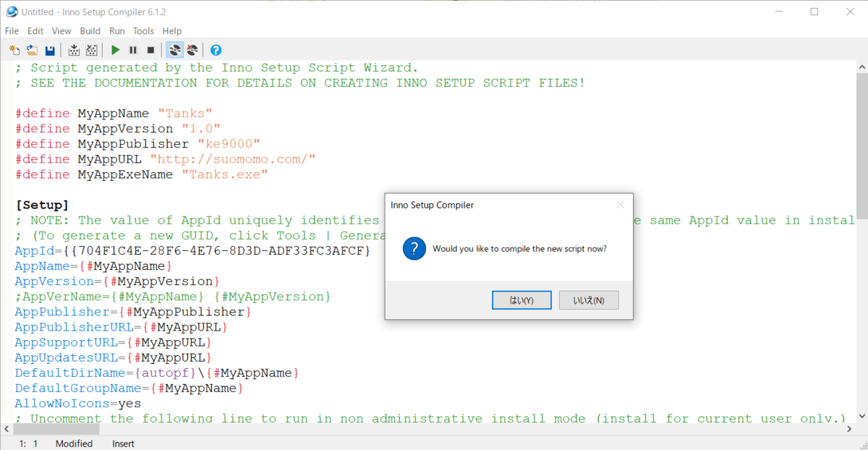Click the "1: 1" cursor position status entry

pos(28,443)
